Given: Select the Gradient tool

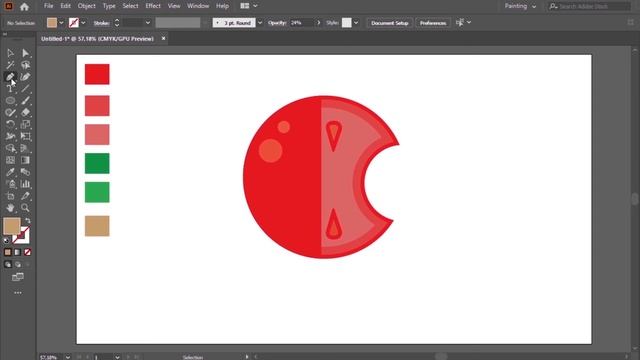Looking at the screenshot, I should [x=25, y=160].
